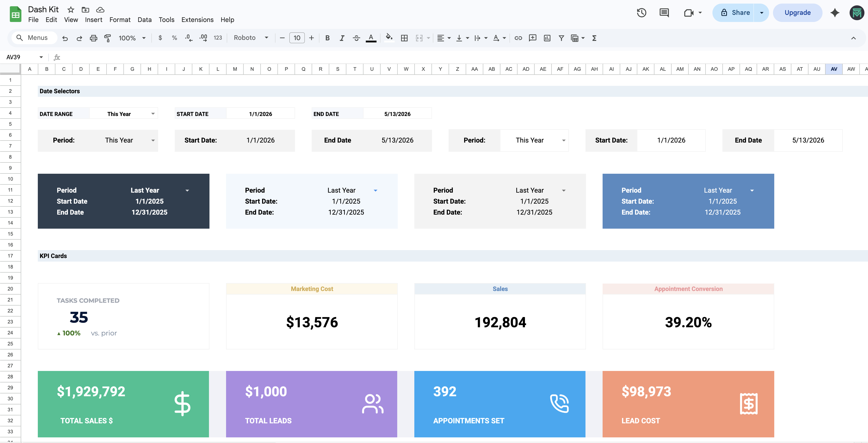Viewport: 868px width, 443px height.
Task: Click the Undo icon
Action: (65, 38)
